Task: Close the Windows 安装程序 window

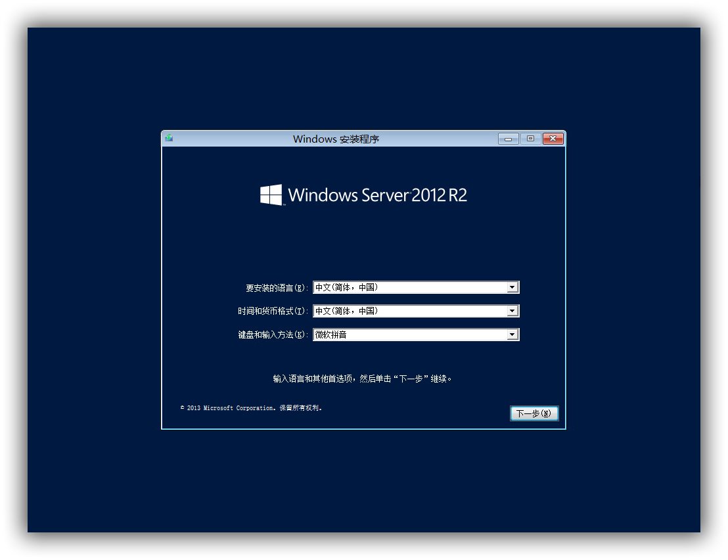Action: [553, 139]
